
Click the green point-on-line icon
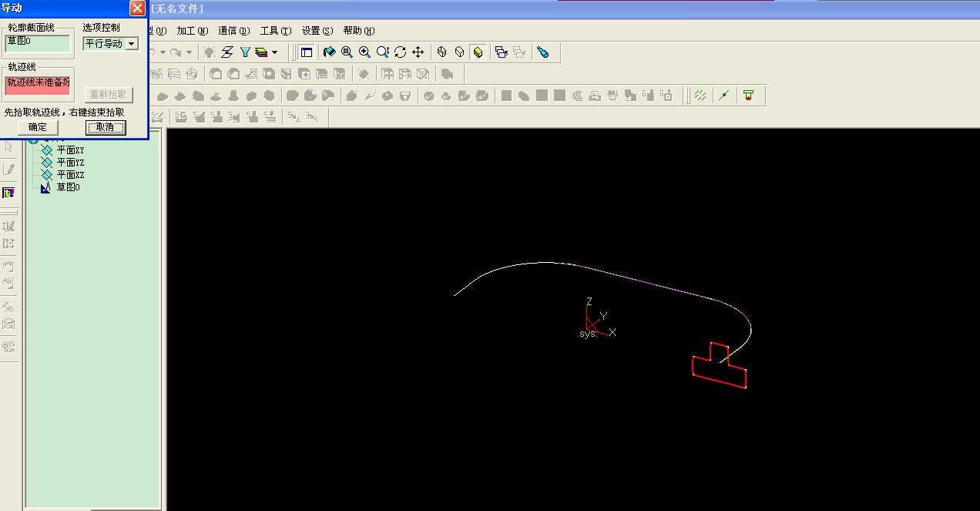pos(723,96)
